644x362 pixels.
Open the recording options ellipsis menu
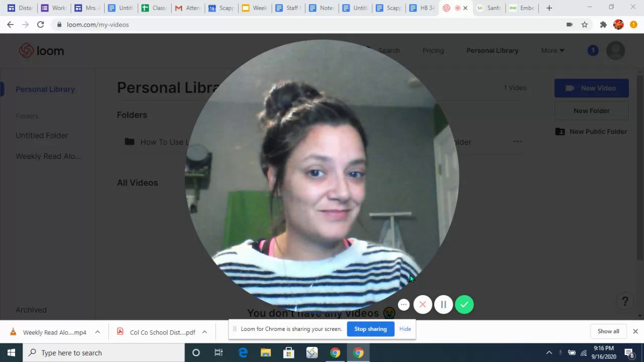[404, 305]
